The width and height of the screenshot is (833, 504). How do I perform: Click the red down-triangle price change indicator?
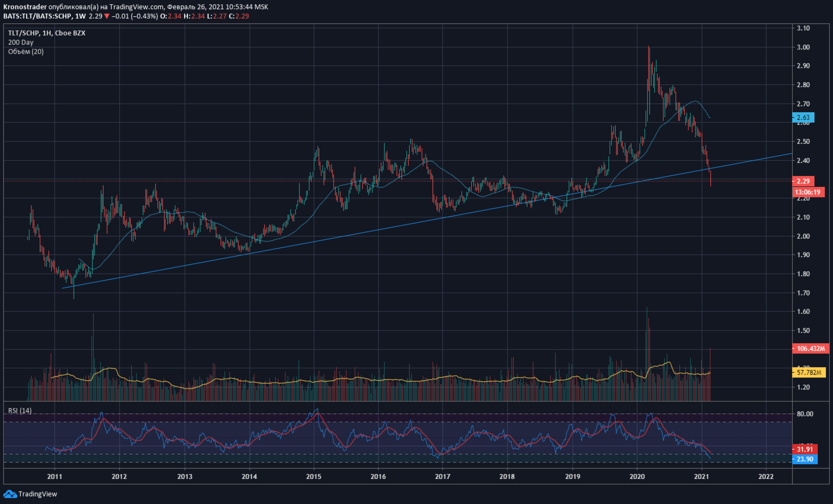107,16
